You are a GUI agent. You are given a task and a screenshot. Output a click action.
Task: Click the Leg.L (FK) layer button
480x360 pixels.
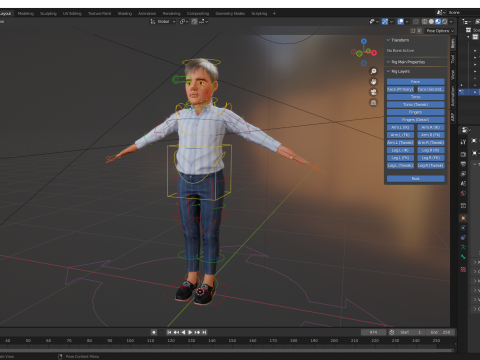tap(400, 158)
